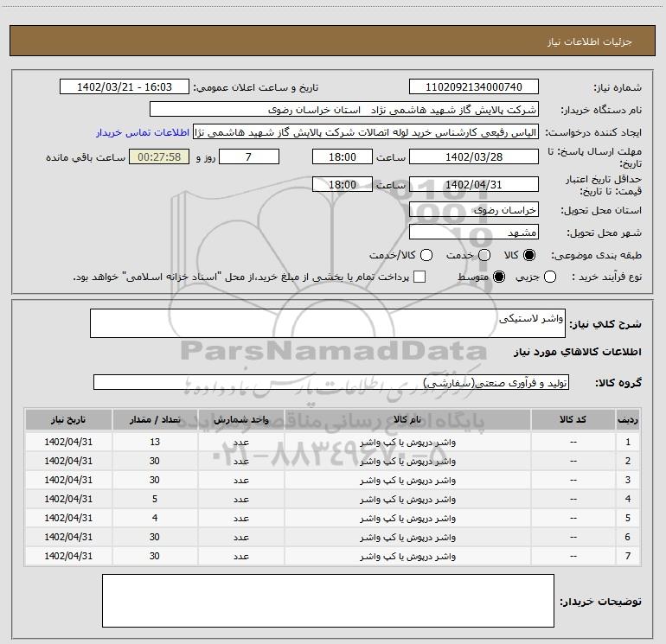
Task: Click the delivery city field مشهد
Action: (x=474, y=232)
